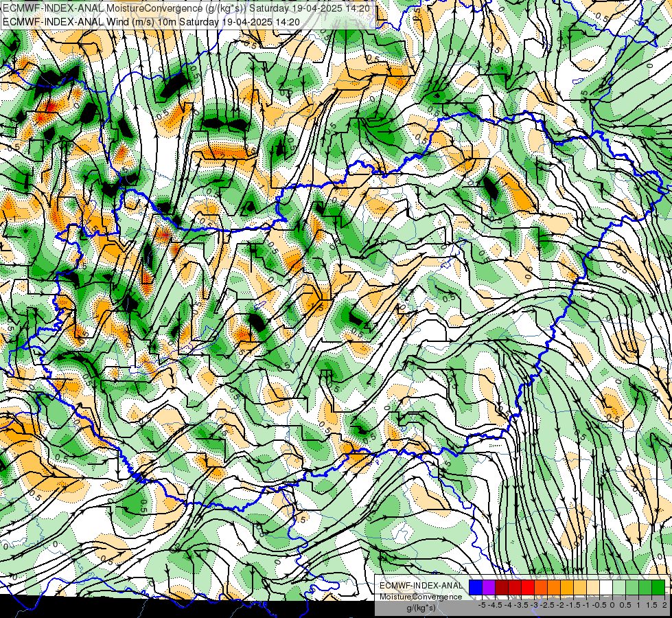
Task: Click the -4.5 legend tick label
Action: coord(495,605)
